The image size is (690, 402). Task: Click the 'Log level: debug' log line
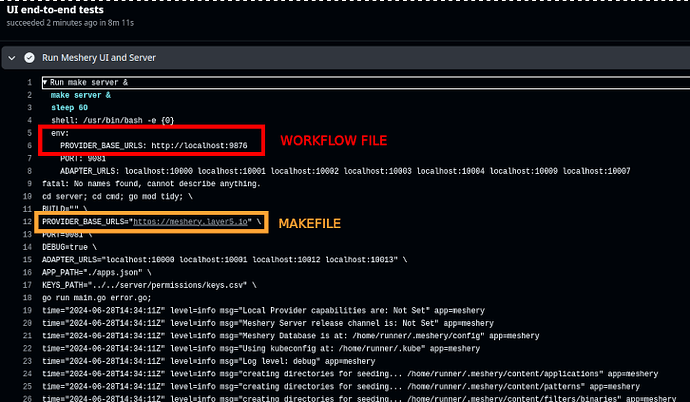click(x=209, y=362)
